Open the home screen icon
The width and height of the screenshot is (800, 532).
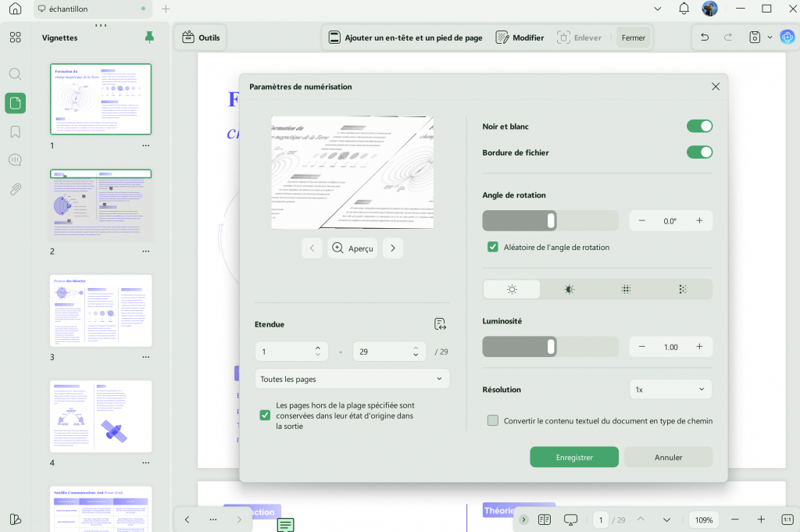point(16,9)
